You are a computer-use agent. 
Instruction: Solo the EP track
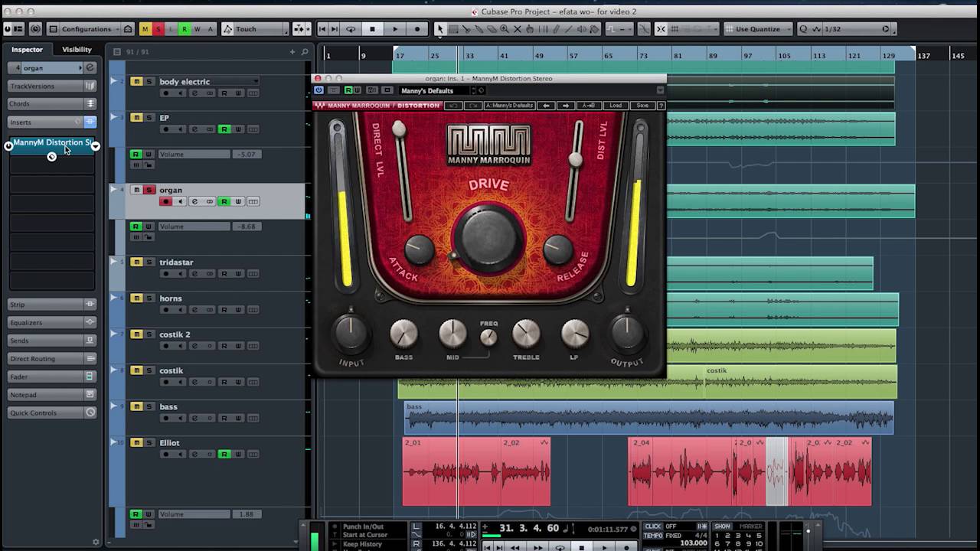149,118
